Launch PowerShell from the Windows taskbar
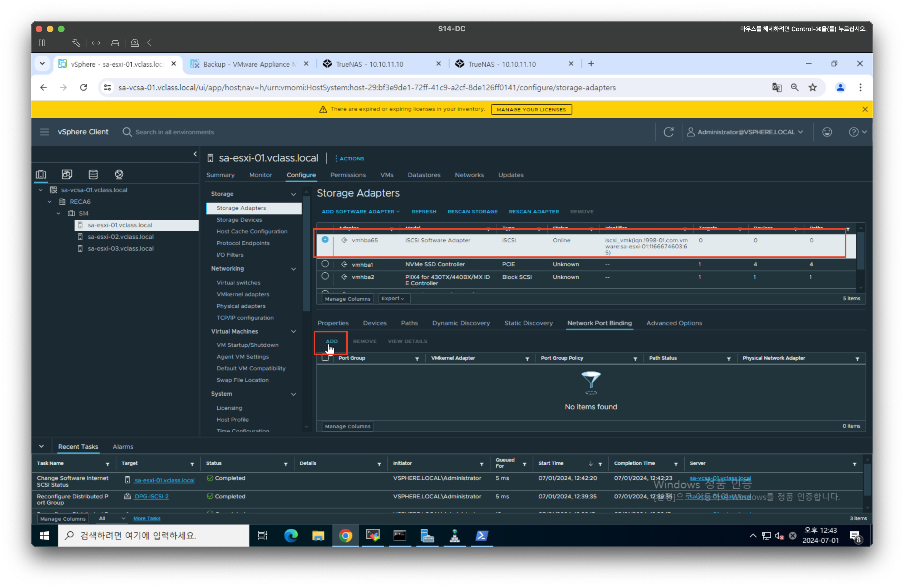The image size is (904, 588). (482, 536)
